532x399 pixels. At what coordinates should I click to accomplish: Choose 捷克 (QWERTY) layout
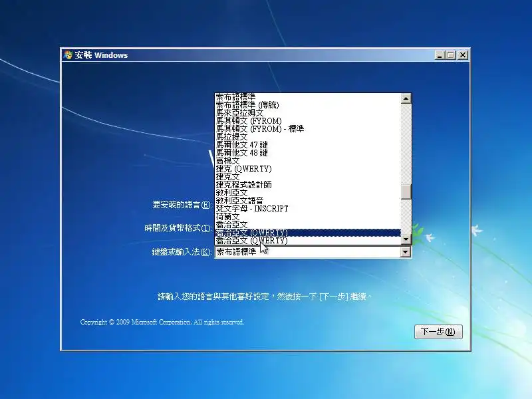pos(308,169)
